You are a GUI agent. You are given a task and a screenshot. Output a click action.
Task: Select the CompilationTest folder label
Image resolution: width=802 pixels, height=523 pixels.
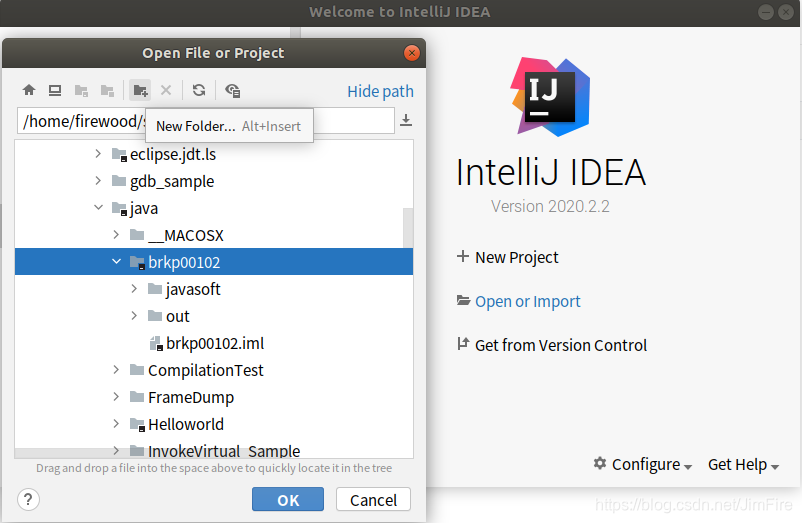[206, 370]
